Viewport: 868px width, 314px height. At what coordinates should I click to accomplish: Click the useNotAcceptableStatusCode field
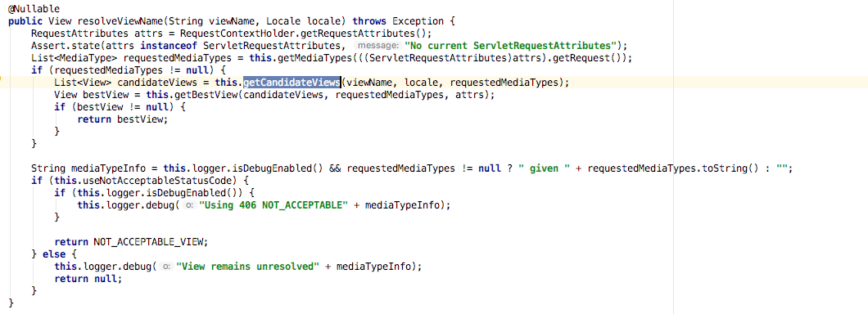[156, 181]
